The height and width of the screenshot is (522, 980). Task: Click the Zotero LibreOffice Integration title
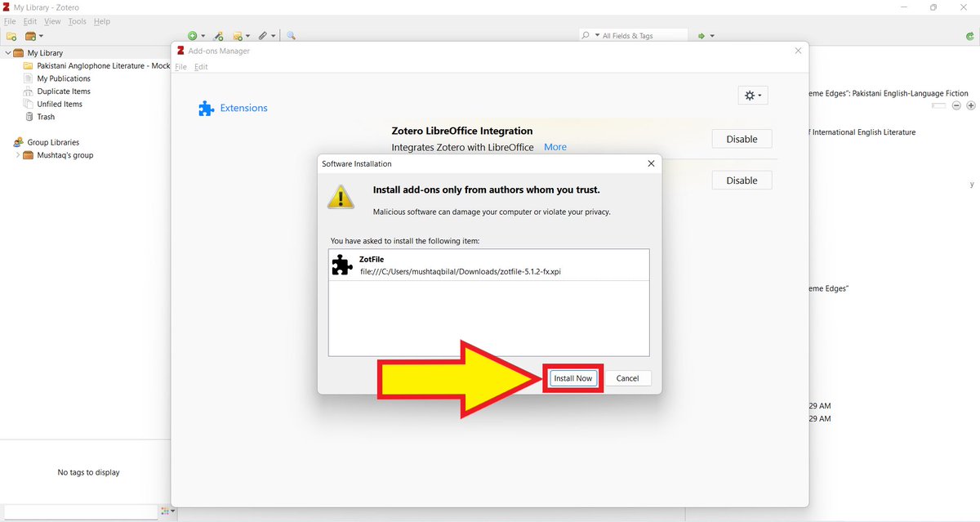(x=462, y=131)
